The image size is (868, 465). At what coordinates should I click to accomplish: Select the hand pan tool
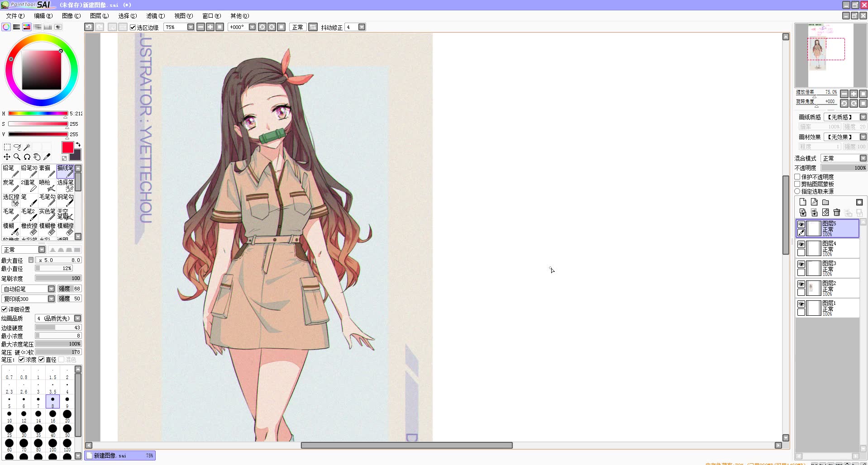click(37, 157)
